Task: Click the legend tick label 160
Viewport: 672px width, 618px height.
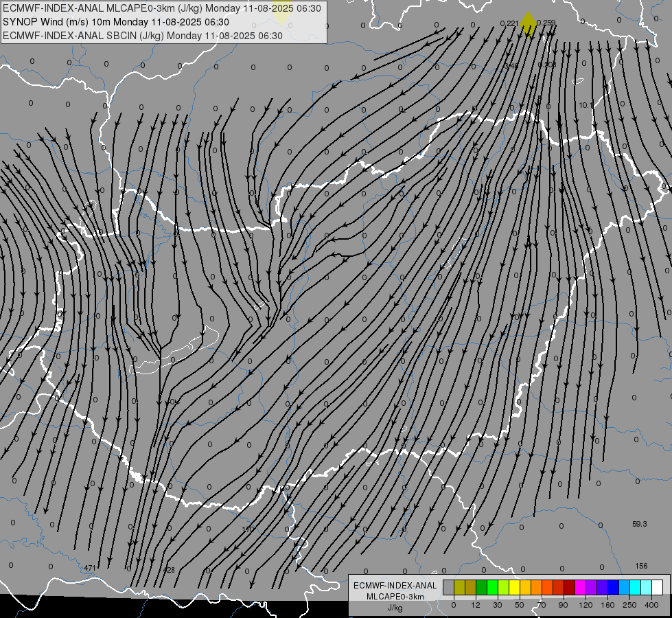Action: tap(607, 605)
